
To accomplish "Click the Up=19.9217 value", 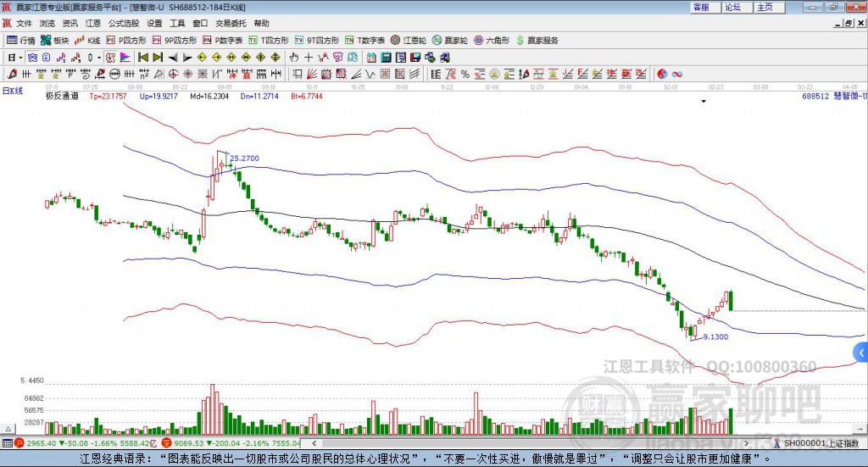I will 159,96.
